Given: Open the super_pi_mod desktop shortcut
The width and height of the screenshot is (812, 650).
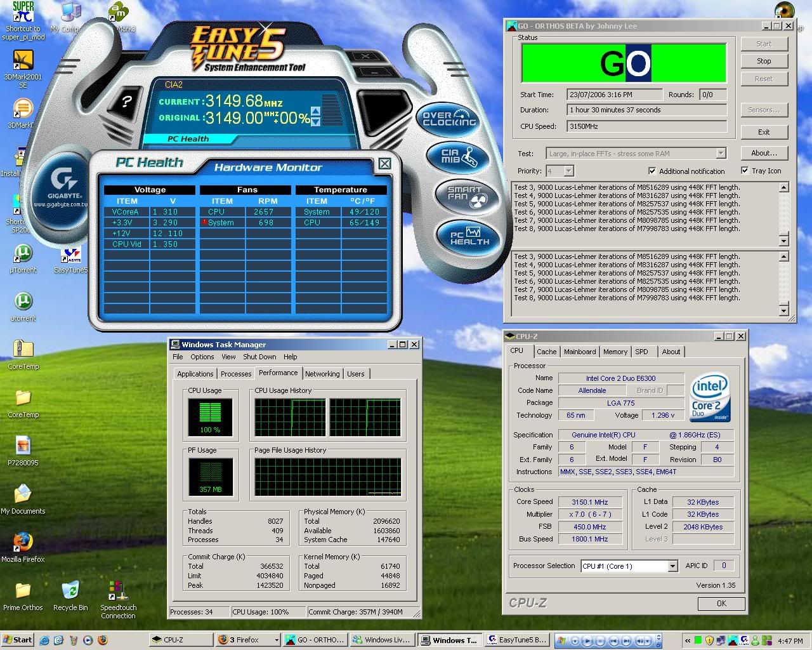Looking at the screenshot, I should click(x=23, y=21).
